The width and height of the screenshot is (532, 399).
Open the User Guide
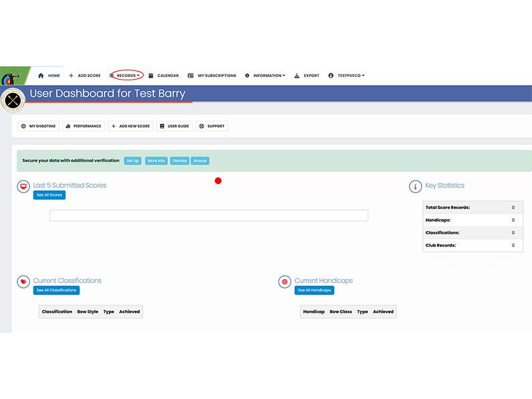point(175,126)
